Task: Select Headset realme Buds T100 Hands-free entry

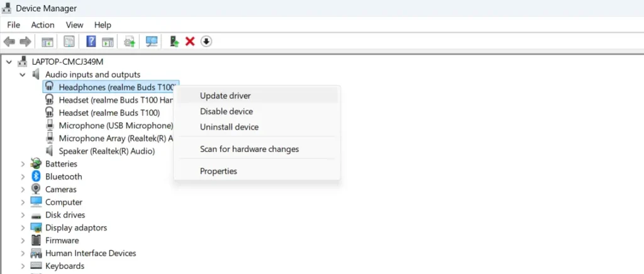Action: [x=116, y=100]
